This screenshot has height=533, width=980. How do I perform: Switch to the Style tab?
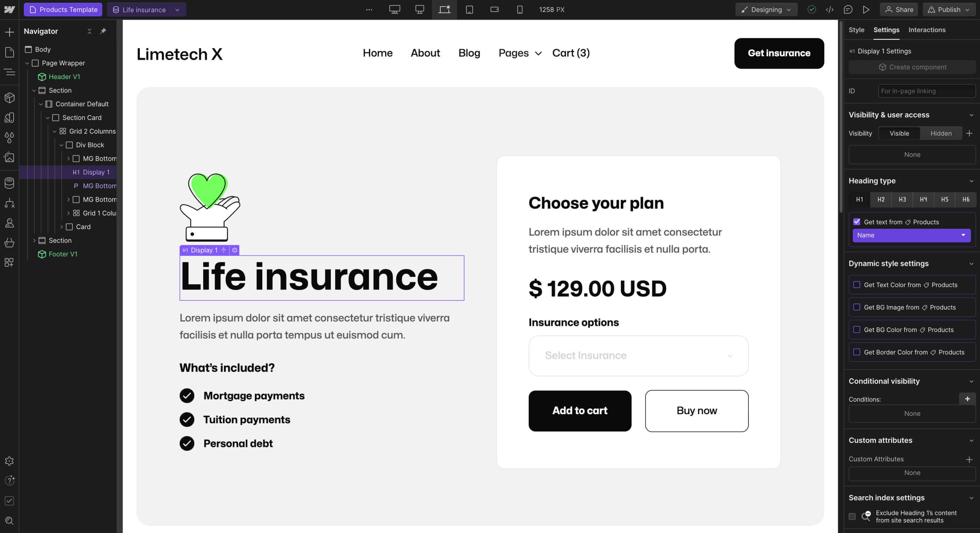coord(856,30)
